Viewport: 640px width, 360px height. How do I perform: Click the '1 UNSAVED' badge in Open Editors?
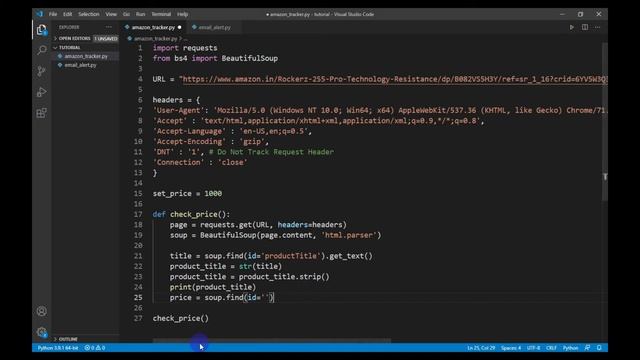106,38
